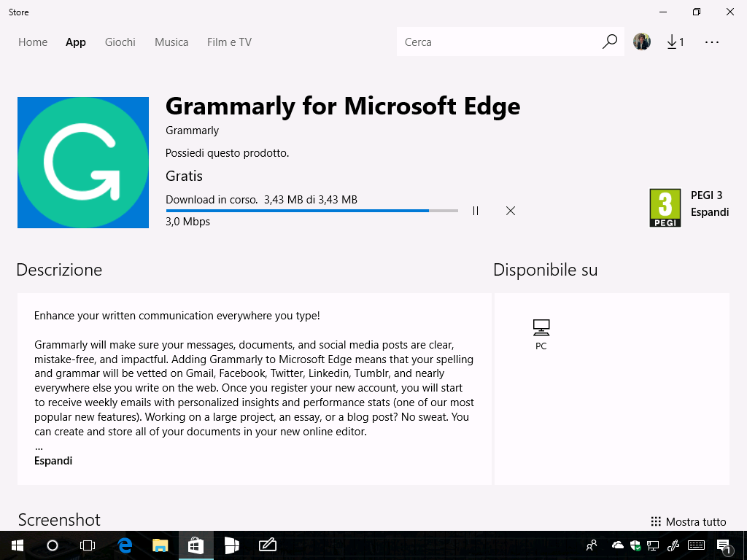Click the download progress bar
The width and height of the screenshot is (747, 560).
point(312,211)
